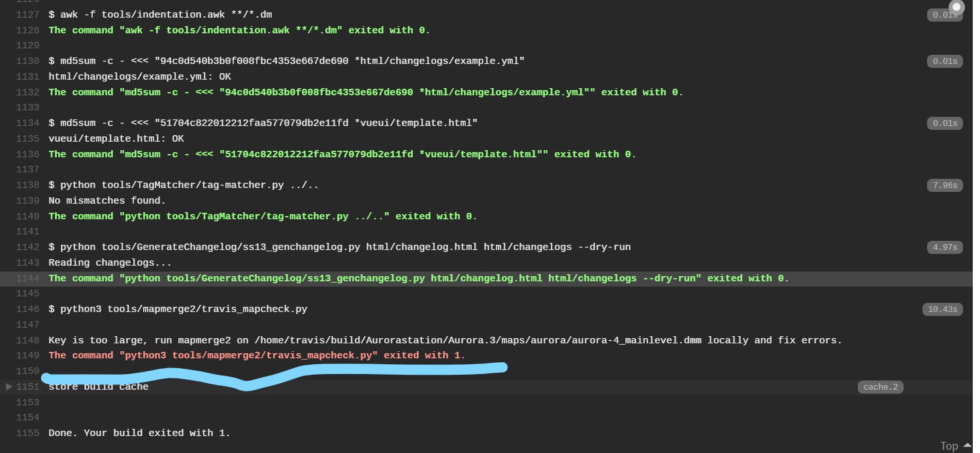Screen dimensions: 980x453
Task: Click the cache.2 badge
Action: coord(880,387)
